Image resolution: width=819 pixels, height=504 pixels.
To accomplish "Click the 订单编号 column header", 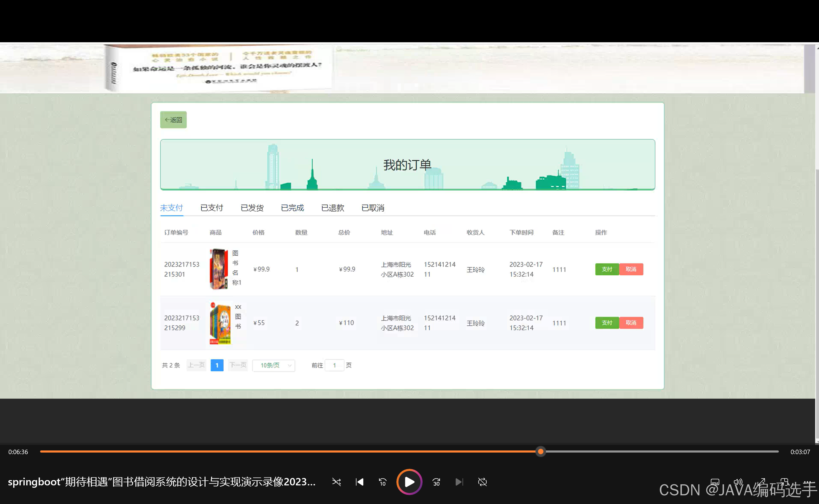I will 176,232.
